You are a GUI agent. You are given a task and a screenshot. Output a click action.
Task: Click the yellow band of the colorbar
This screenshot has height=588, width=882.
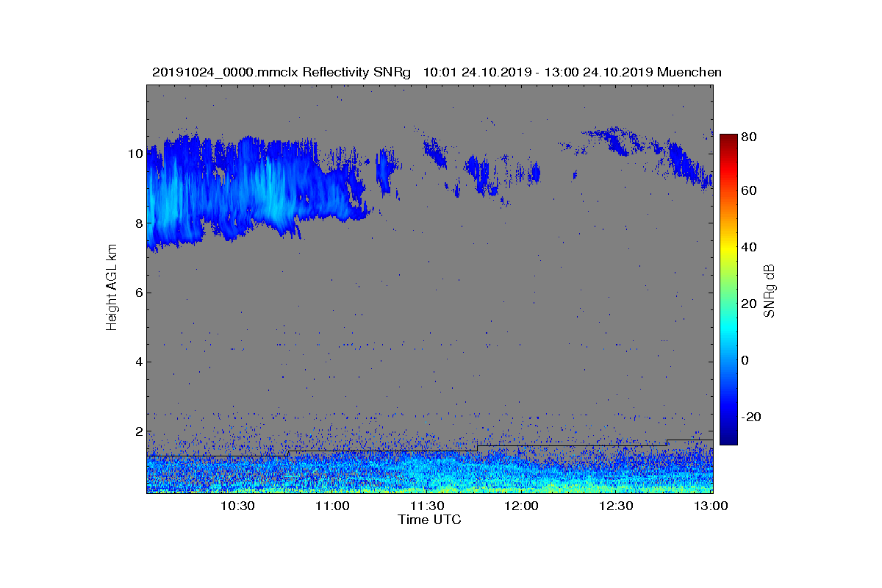(x=728, y=248)
